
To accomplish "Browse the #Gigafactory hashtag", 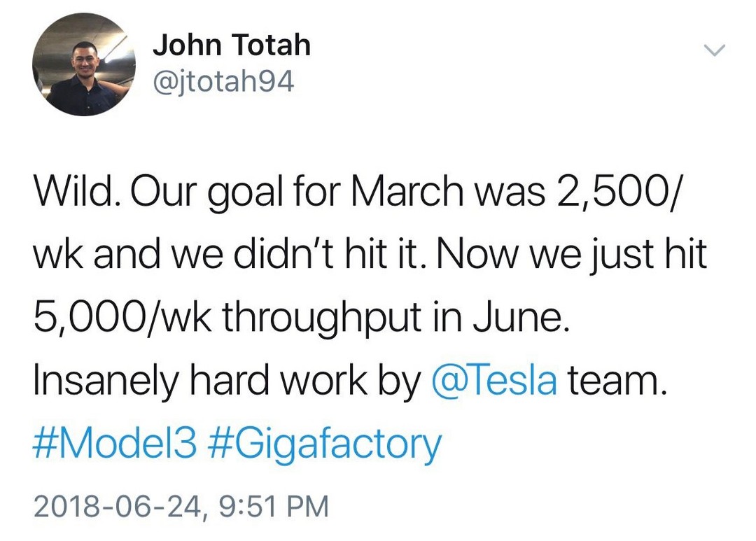I will 326,446.
